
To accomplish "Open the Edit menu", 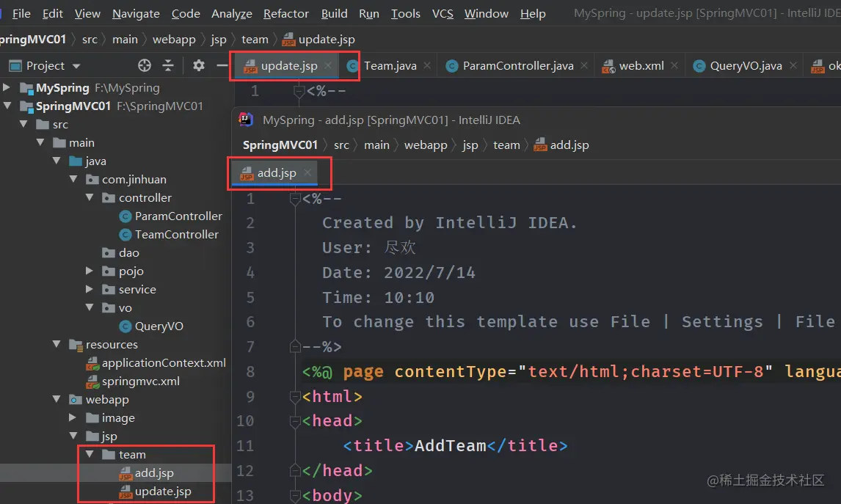I will click(x=53, y=13).
